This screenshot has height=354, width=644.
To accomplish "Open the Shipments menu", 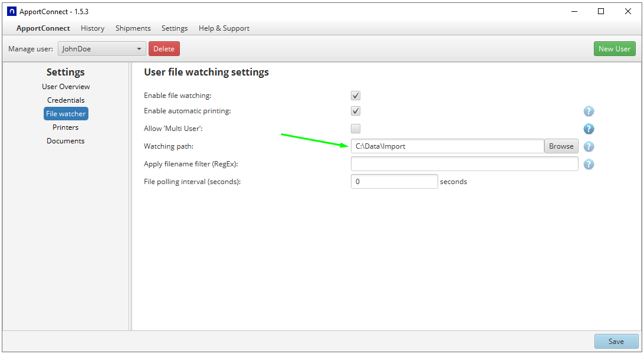I will tap(133, 28).
